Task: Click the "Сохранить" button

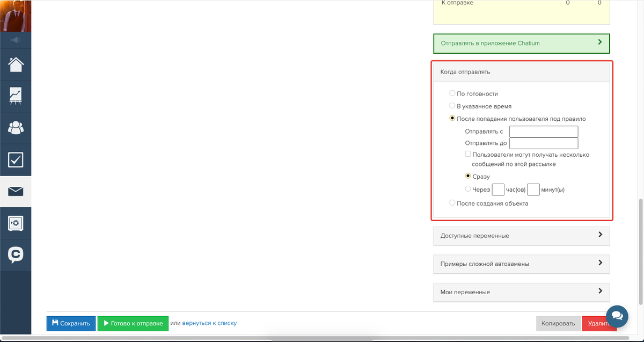Action: tap(71, 323)
